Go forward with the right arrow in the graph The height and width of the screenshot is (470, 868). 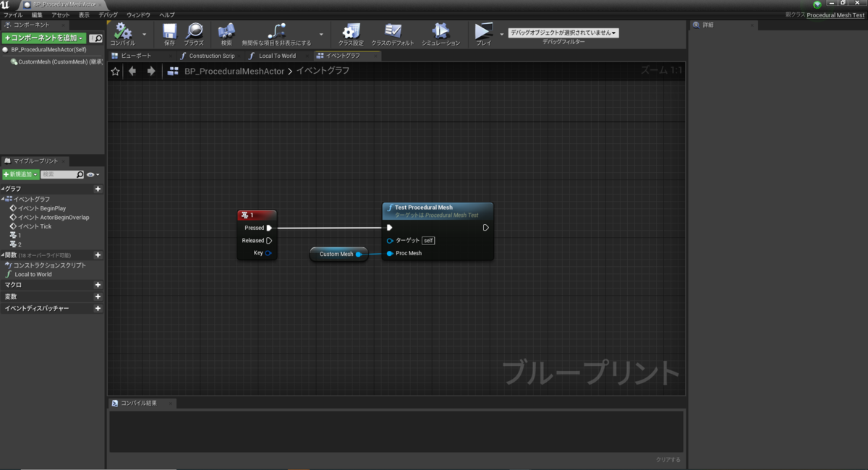coord(150,71)
